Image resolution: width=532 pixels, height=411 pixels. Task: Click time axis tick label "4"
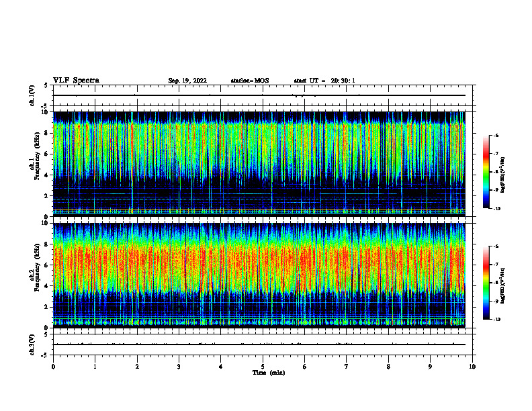point(221,367)
